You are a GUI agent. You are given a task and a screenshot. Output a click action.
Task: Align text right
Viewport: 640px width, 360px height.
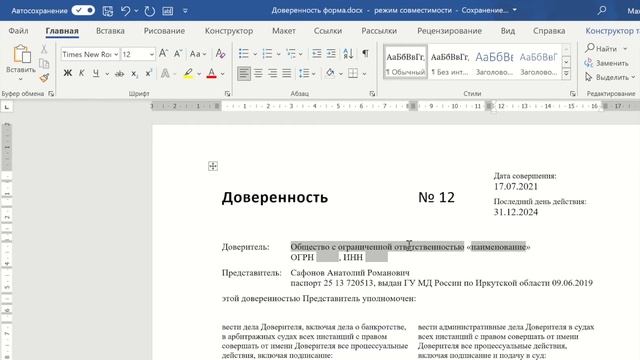click(x=273, y=73)
